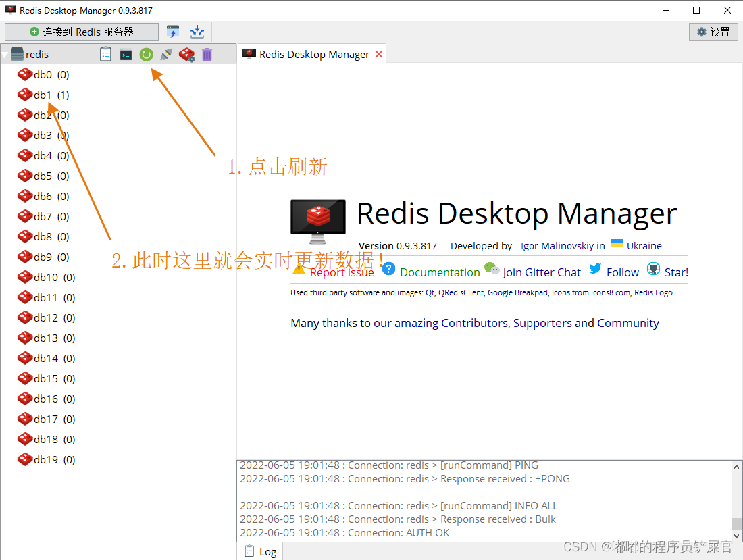Image resolution: width=743 pixels, height=560 pixels.
Task: Open the our amazing Contributors link
Action: click(440, 323)
